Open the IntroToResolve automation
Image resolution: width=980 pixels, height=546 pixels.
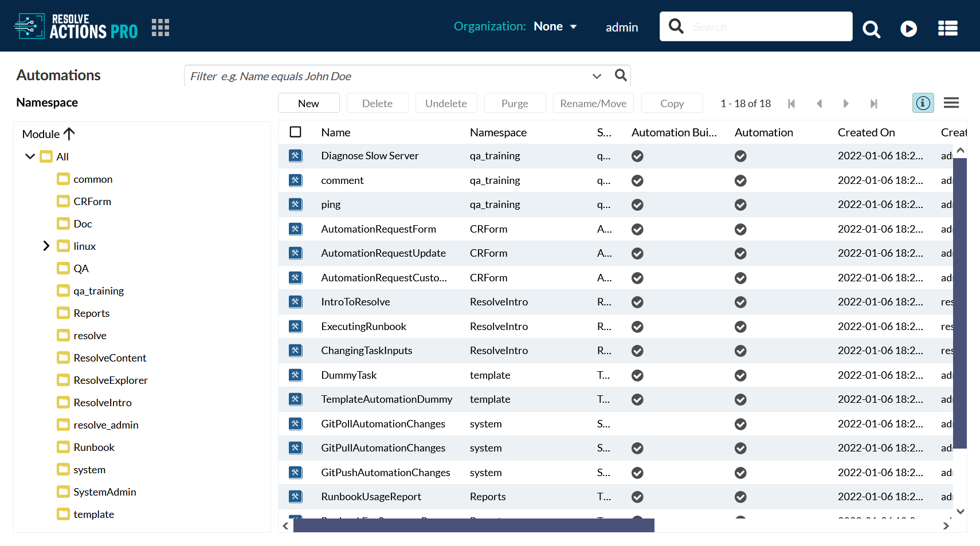[x=355, y=302]
